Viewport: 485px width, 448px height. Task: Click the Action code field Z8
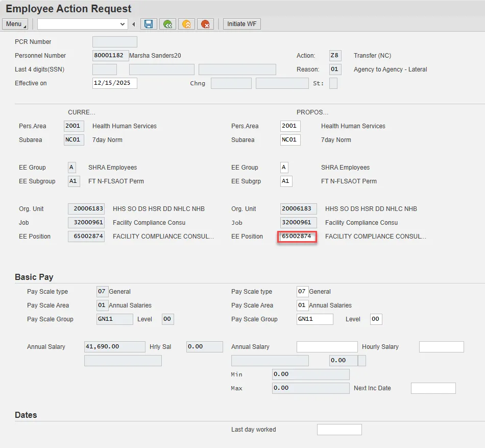coord(335,56)
